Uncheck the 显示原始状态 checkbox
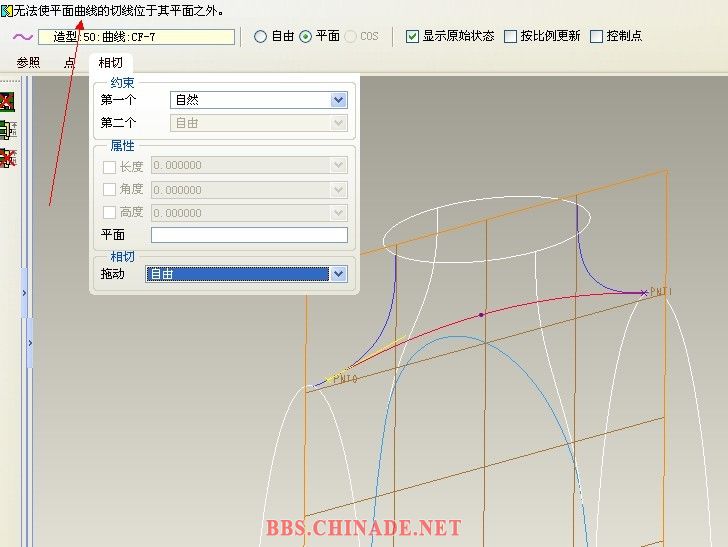Image resolution: width=728 pixels, height=547 pixels. click(412, 36)
